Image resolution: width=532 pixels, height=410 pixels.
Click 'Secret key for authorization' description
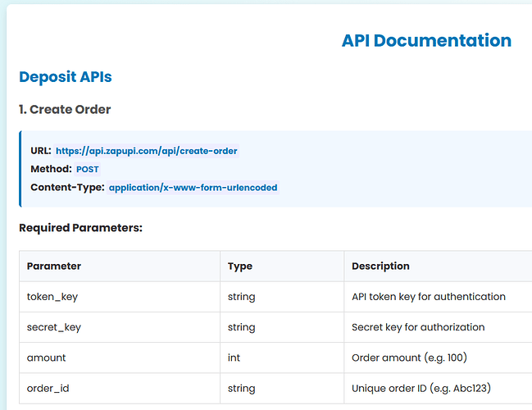click(418, 327)
